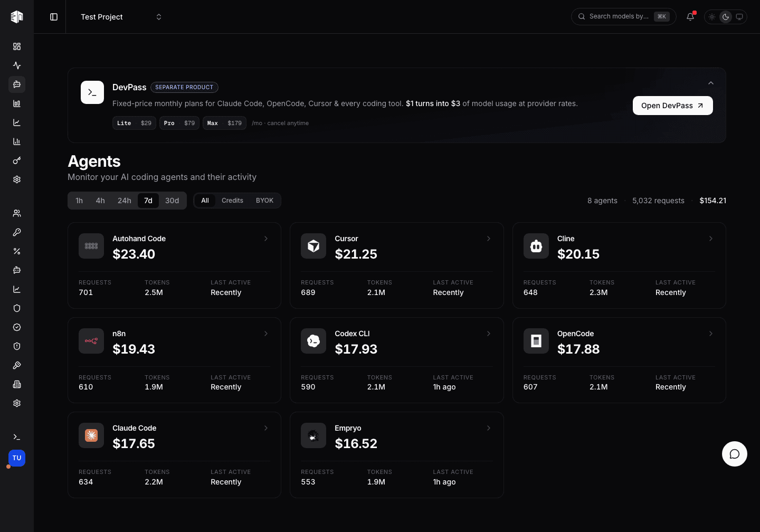
Task: Focus the Search models field
Action: 624,17
